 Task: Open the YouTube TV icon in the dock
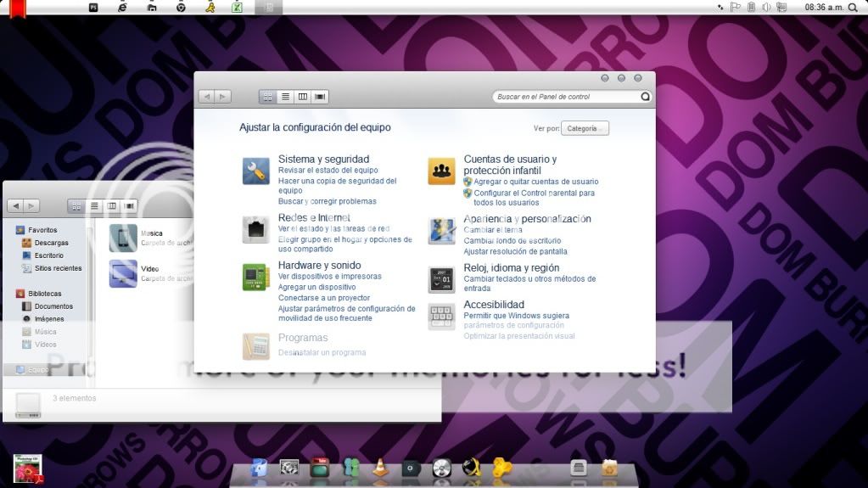(319, 468)
